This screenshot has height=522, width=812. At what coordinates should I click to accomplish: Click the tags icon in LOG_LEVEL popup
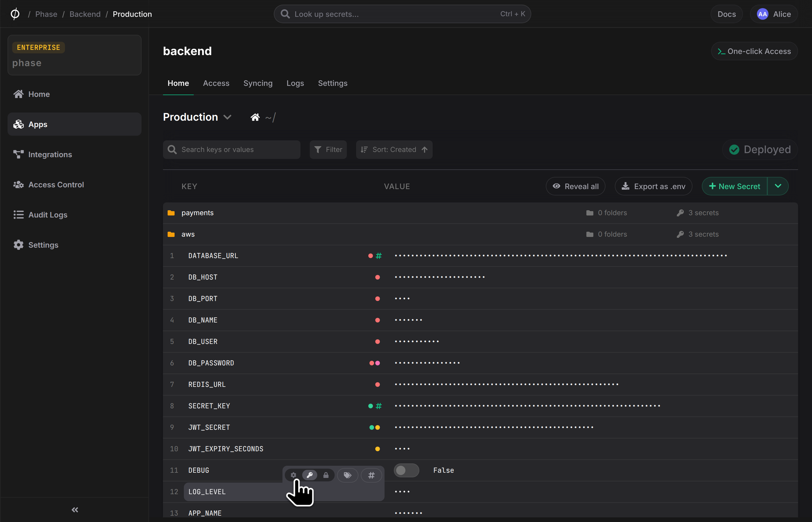pos(347,475)
